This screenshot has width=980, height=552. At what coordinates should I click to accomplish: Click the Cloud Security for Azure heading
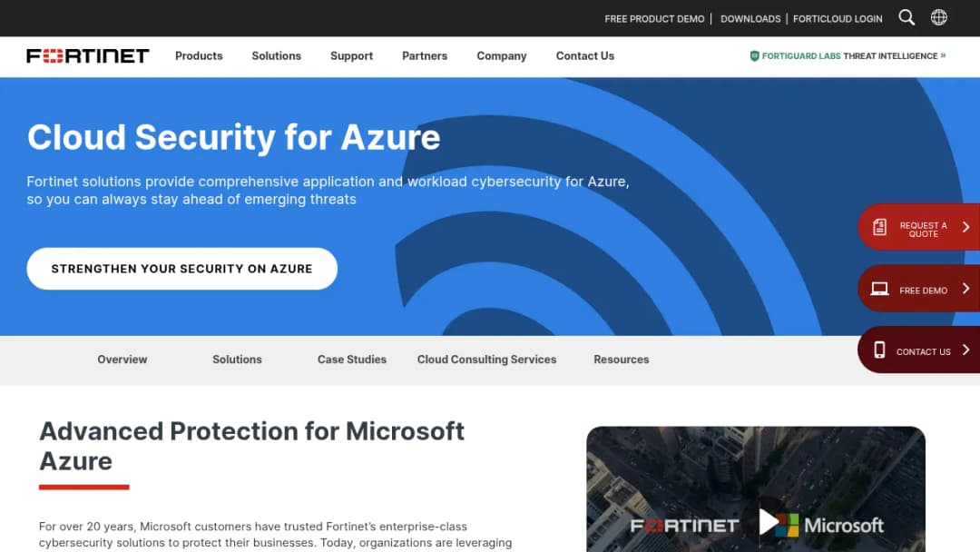point(233,137)
